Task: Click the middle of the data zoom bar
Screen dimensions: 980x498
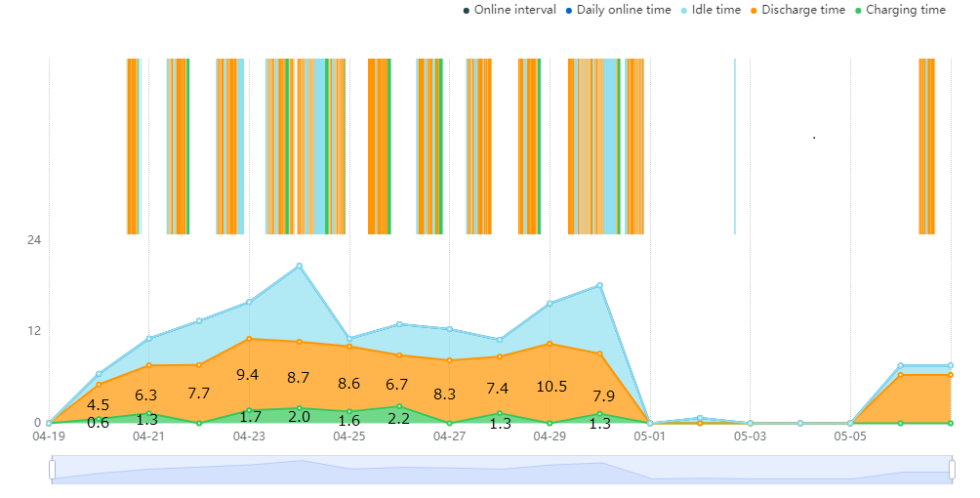Action: pos(502,470)
